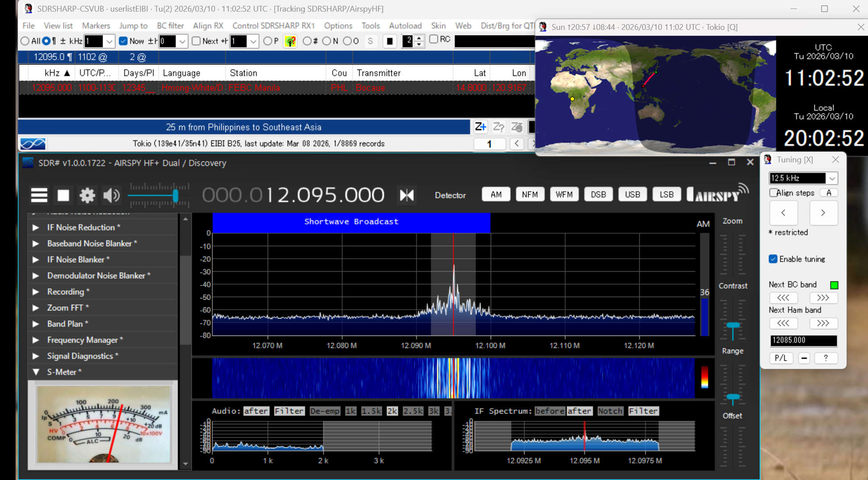The image size is (868, 480).
Task: Stop the radio with the stop icon
Action: click(63, 195)
